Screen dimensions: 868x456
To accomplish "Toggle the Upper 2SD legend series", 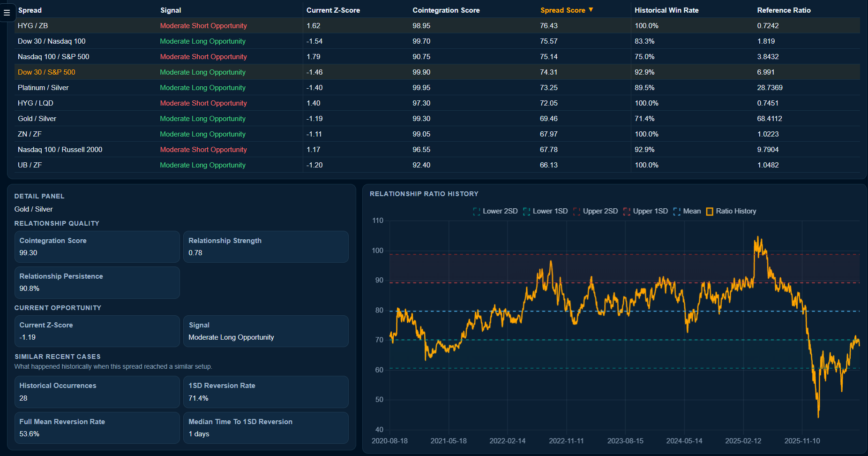I will point(596,211).
